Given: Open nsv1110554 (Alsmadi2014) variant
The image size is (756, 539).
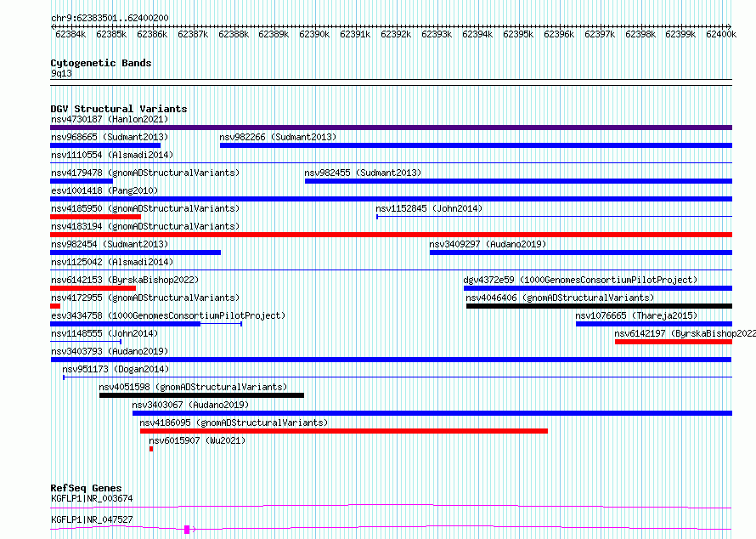Looking at the screenshot, I should pos(112,155).
